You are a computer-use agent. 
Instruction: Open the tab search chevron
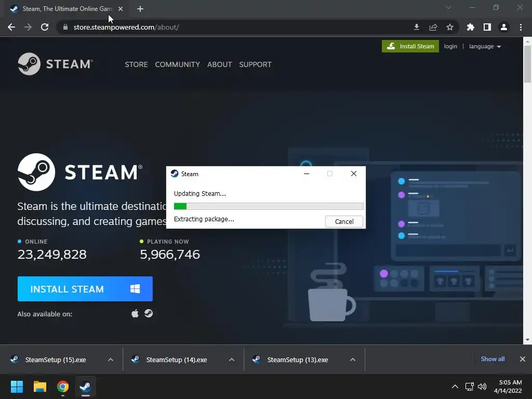click(448, 7)
